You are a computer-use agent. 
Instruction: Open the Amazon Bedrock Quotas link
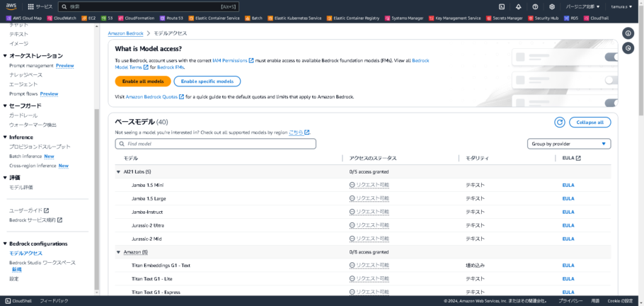coord(155,97)
